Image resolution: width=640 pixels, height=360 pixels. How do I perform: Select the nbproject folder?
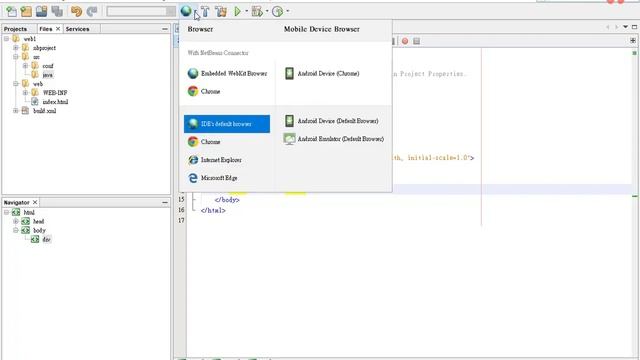click(x=44, y=48)
